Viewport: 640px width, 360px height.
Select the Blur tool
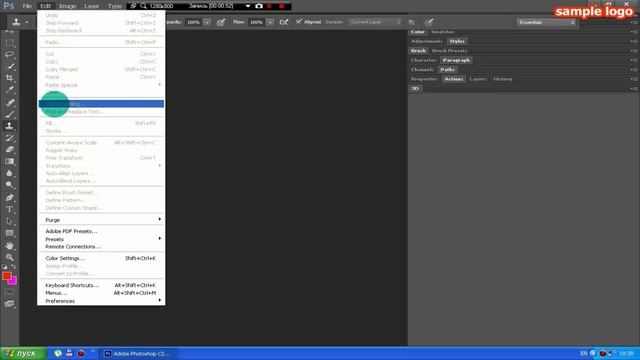pos(9,173)
